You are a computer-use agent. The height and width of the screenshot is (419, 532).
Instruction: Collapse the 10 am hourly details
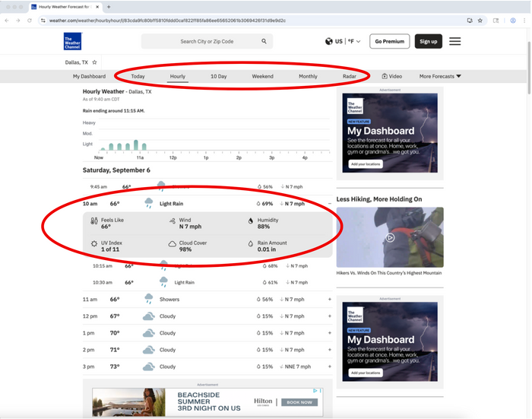coord(329,204)
